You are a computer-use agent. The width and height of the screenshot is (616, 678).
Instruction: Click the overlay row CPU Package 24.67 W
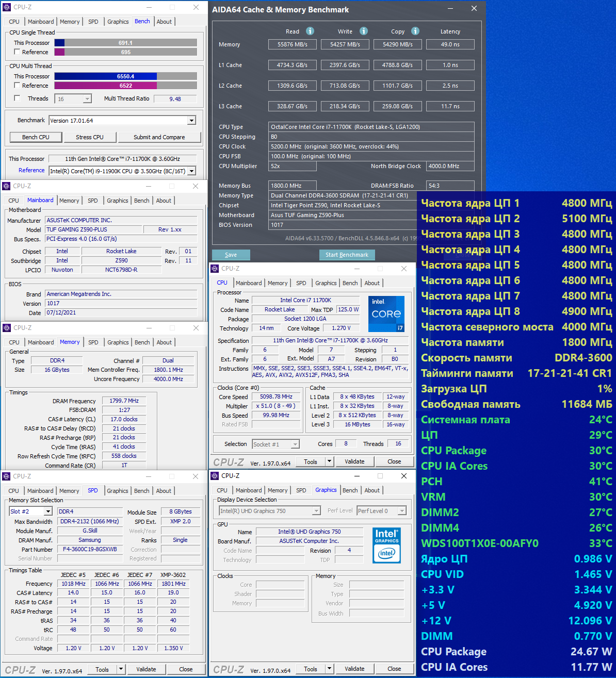click(516, 651)
